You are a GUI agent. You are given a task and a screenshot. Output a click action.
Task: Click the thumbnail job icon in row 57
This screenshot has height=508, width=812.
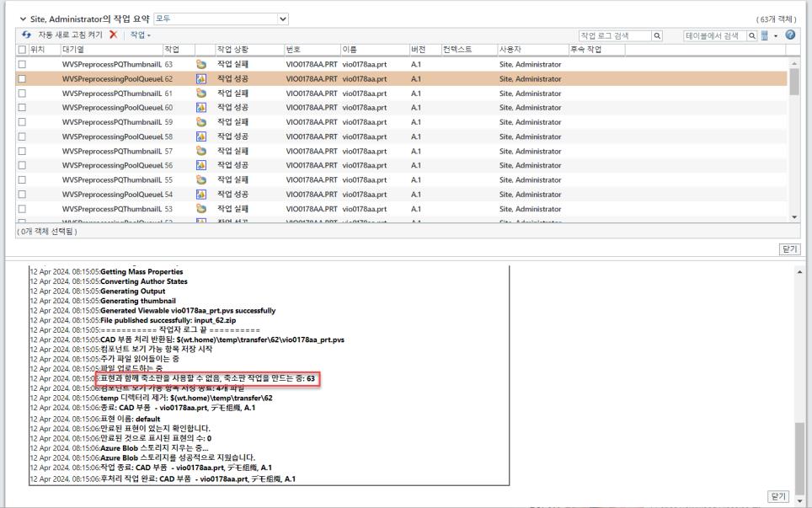point(201,151)
